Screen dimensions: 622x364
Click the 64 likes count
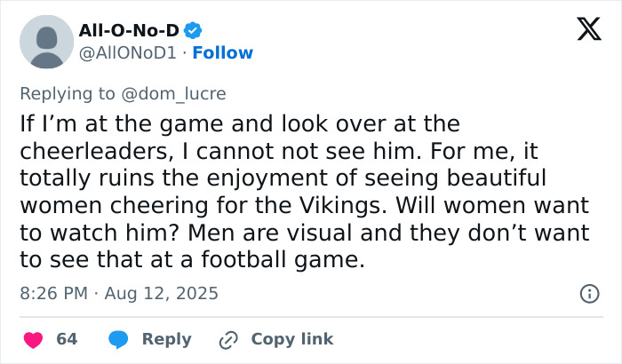(x=67, y=339)
